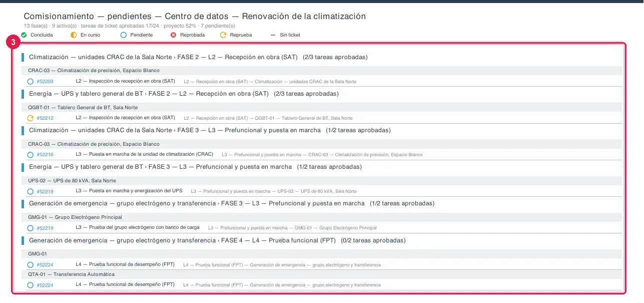
Task: Select the Generación de emergencia FASE 4 group header
Action: (217, 240)
